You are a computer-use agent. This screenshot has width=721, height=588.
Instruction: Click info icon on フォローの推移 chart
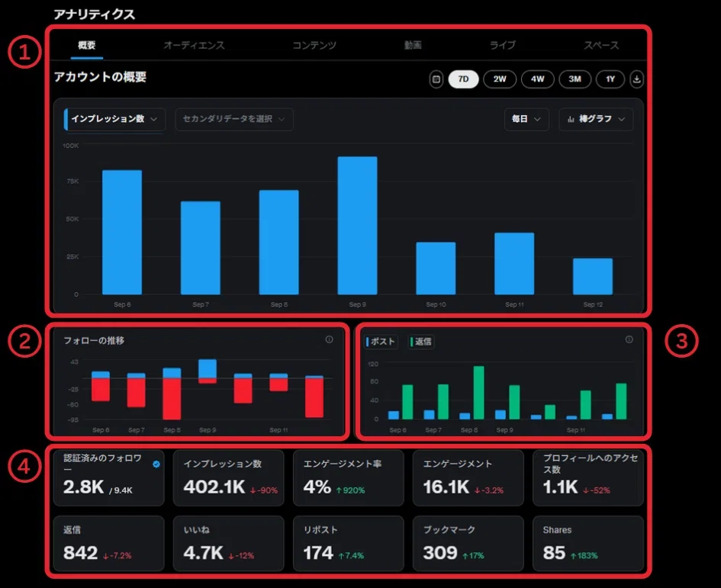(330, 339)
